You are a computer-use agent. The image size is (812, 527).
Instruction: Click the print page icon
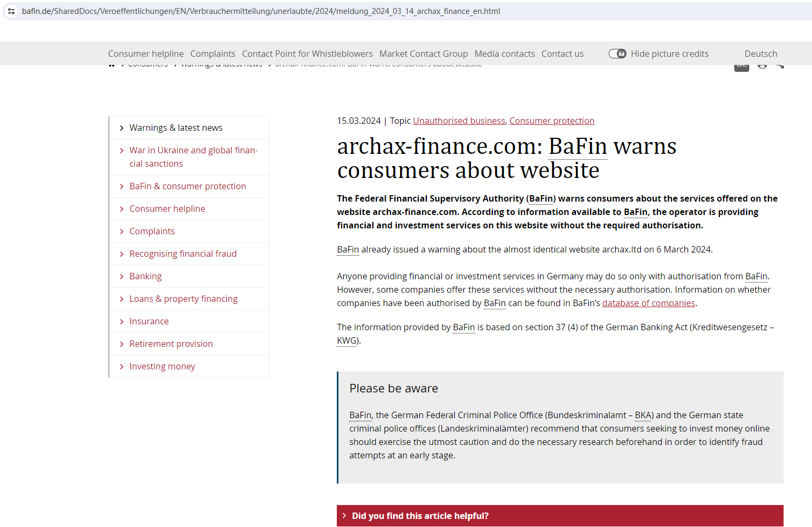[762, 66]
